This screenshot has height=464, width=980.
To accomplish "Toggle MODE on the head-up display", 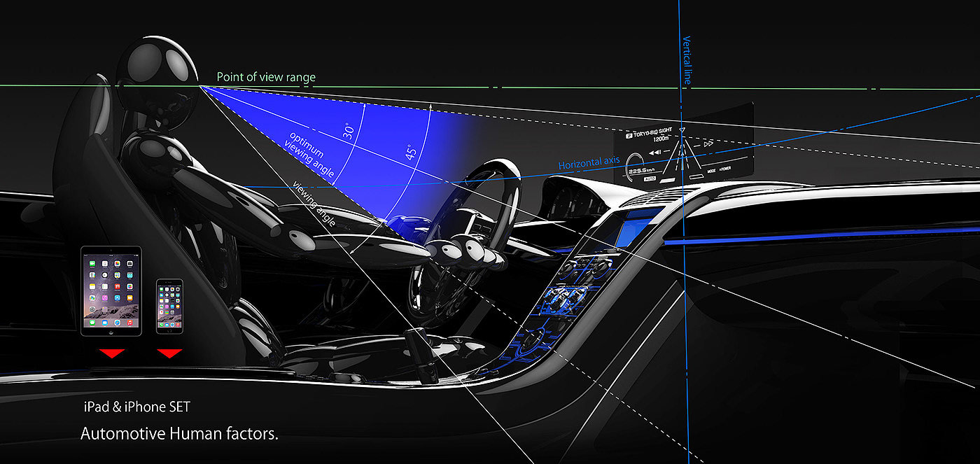I will click(711, 171).
